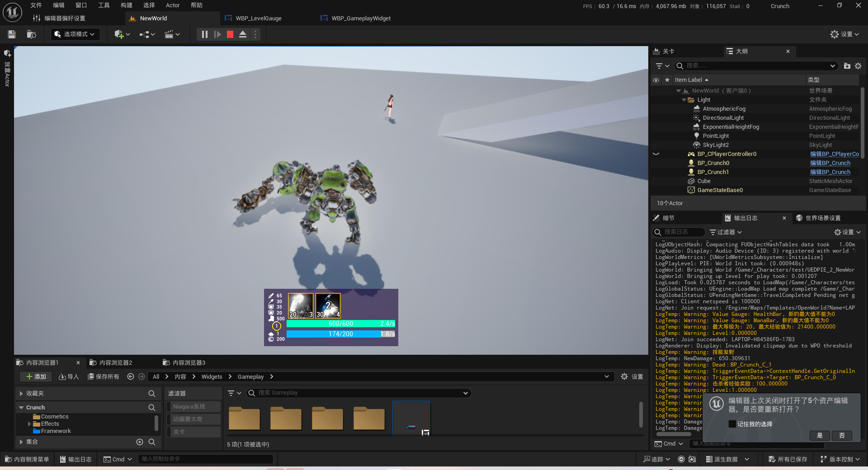
Task: Expand the Collections (集合) section
Action: [21, 442]
